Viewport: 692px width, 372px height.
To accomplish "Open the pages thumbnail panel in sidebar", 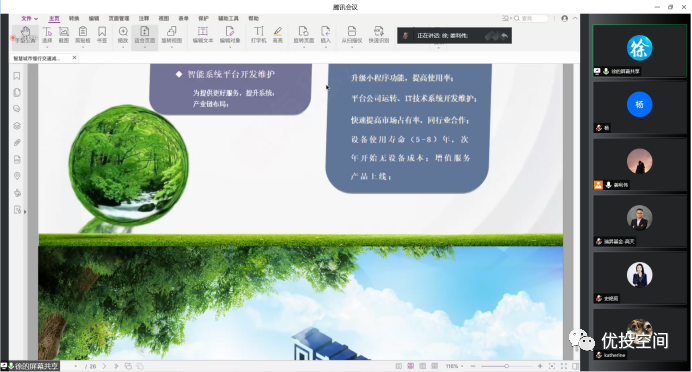I will pos(17,93).
